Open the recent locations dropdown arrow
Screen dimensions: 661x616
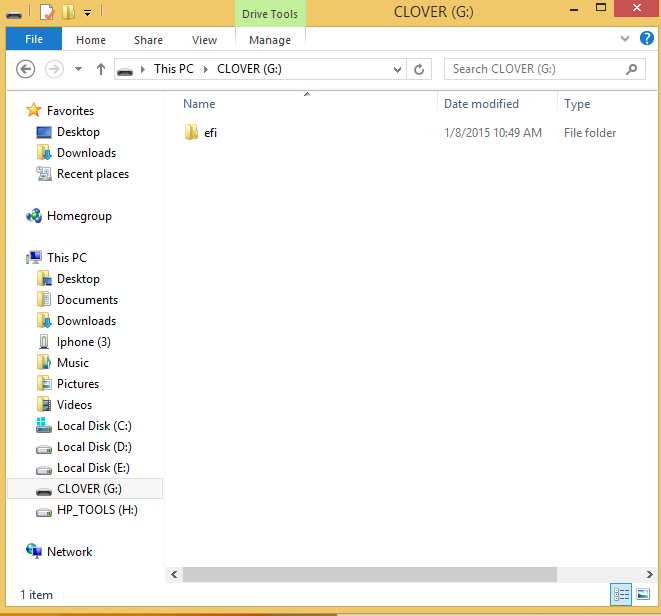[78, 69]
